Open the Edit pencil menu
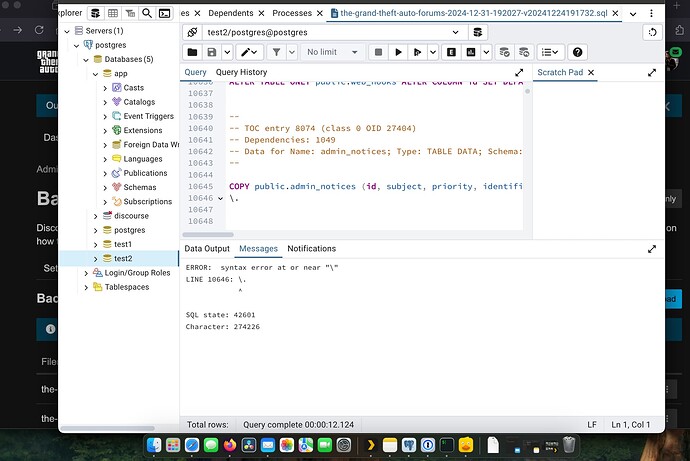 tap(249, 52)
